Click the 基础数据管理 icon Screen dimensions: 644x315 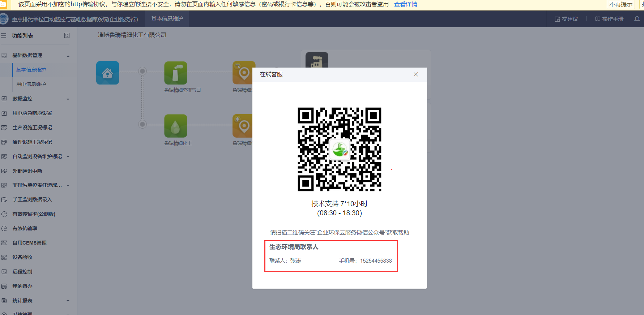(4, 55)
